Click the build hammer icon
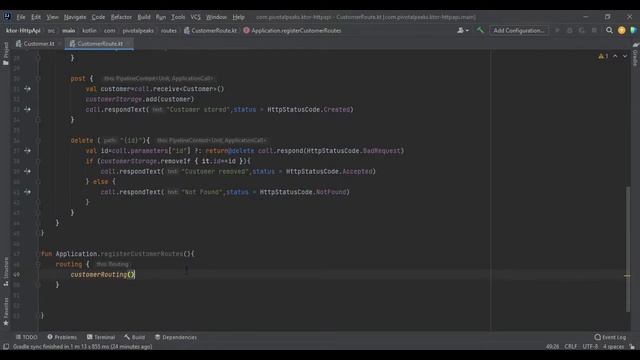640x360 pixels. click(480, 30)
